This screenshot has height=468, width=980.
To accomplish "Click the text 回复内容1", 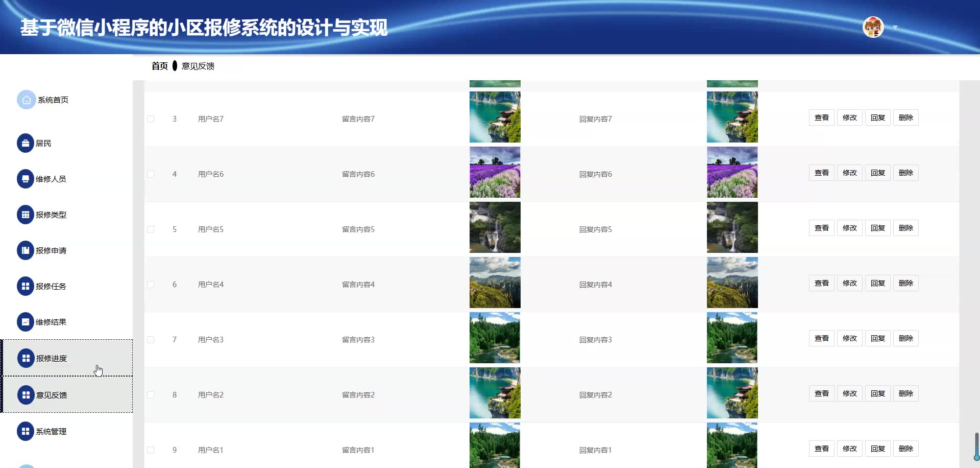I will [596, 450].
